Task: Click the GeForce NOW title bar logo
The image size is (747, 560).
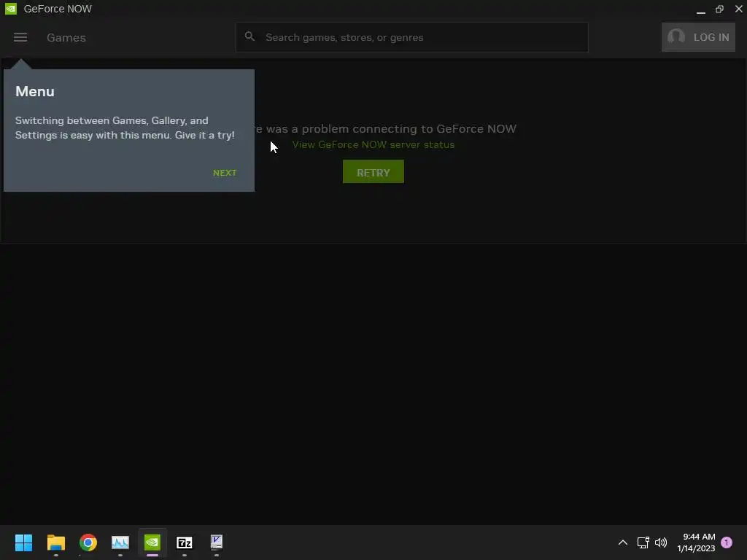Action: (10, 9)
